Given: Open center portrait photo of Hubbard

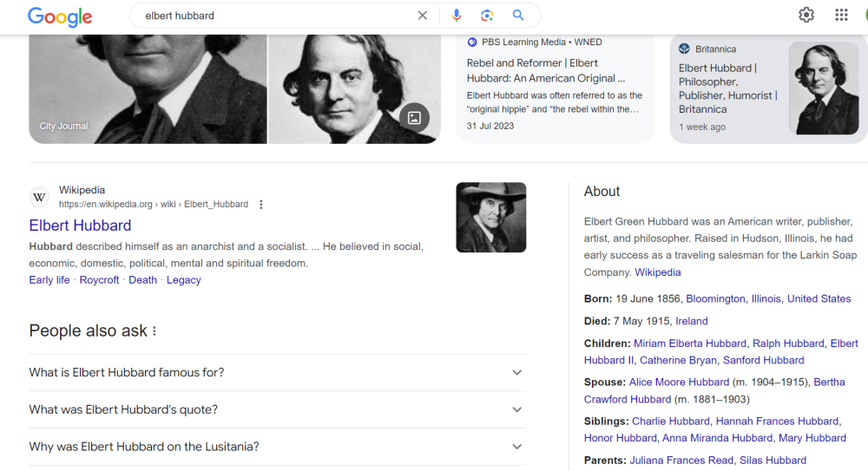Looking at the screenshot, I should tap(354, 89).
